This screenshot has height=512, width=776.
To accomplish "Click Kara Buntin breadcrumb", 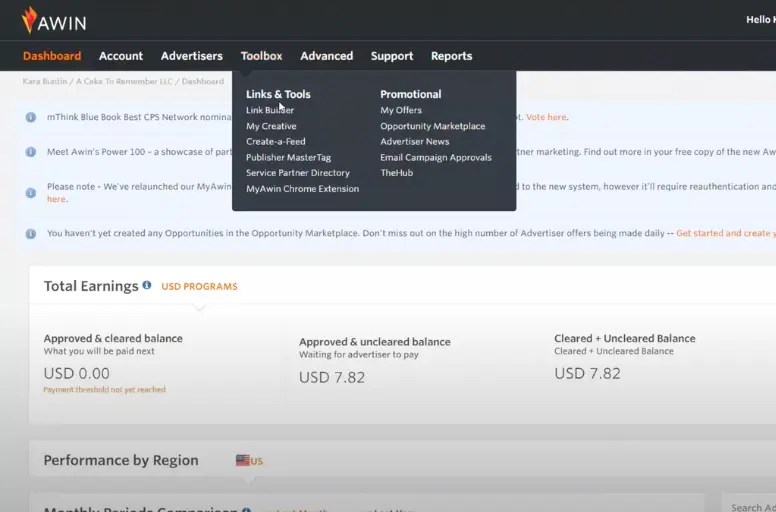I will pyautogui.click(x=45, y=81).
